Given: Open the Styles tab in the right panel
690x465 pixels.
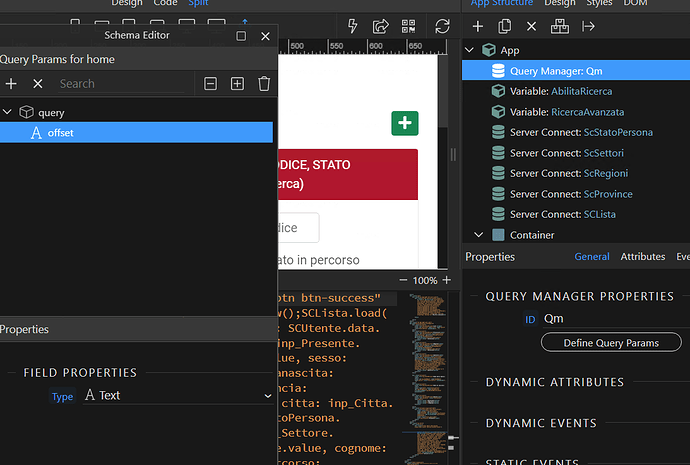Looking at the screenshot, I should (x=599, y=3).
